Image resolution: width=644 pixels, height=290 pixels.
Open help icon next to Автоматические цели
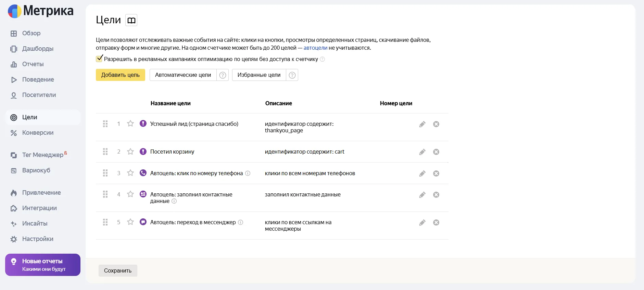[223, 75]
